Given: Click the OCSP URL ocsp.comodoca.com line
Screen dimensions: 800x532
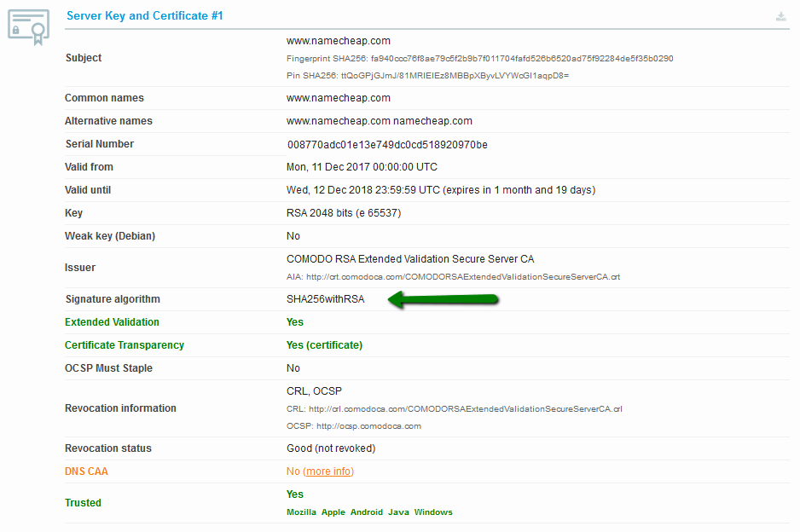Looking at the screenshot, I should (354, 426).
